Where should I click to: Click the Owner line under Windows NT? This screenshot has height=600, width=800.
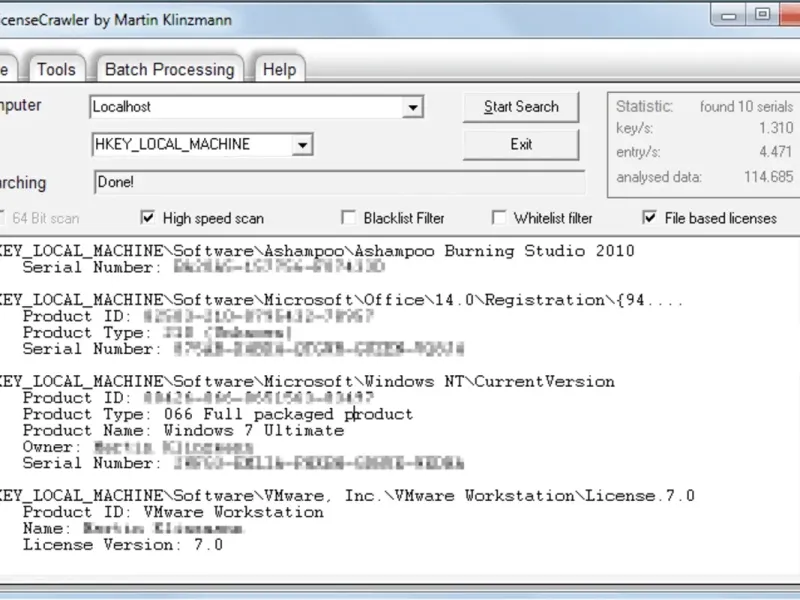pyautogui.click(x=138, y=447)
